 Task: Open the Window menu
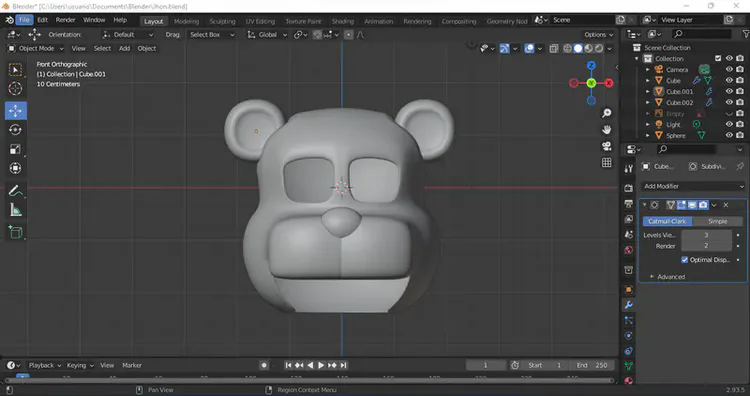coord(94,20)
